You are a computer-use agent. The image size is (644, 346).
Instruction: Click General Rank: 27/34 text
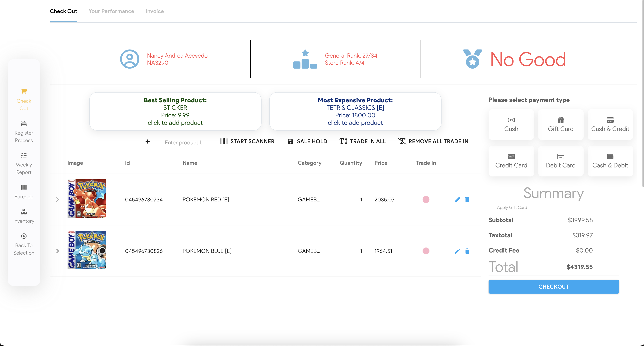351,55
